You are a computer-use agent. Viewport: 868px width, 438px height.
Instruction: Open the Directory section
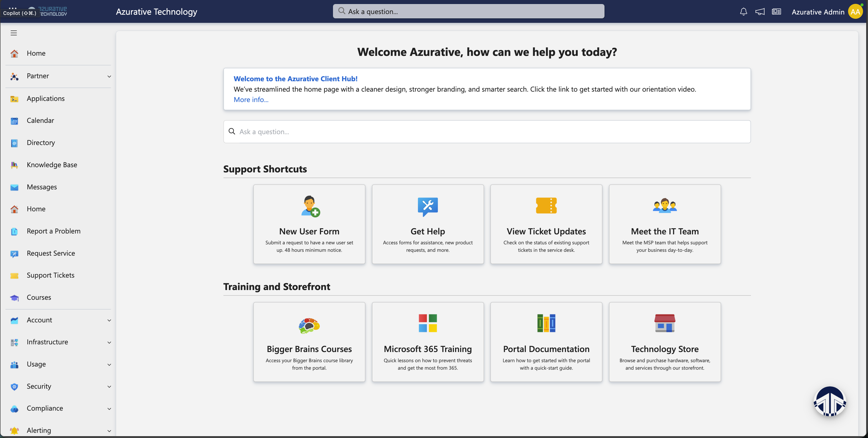pos(41,142)
